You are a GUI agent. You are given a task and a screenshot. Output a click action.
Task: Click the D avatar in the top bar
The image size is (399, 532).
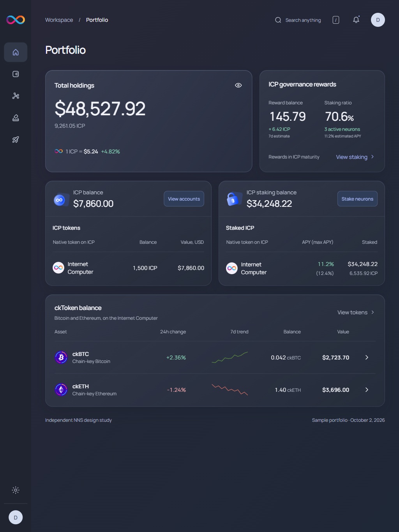pyautogui.click(x=378, y=20)
